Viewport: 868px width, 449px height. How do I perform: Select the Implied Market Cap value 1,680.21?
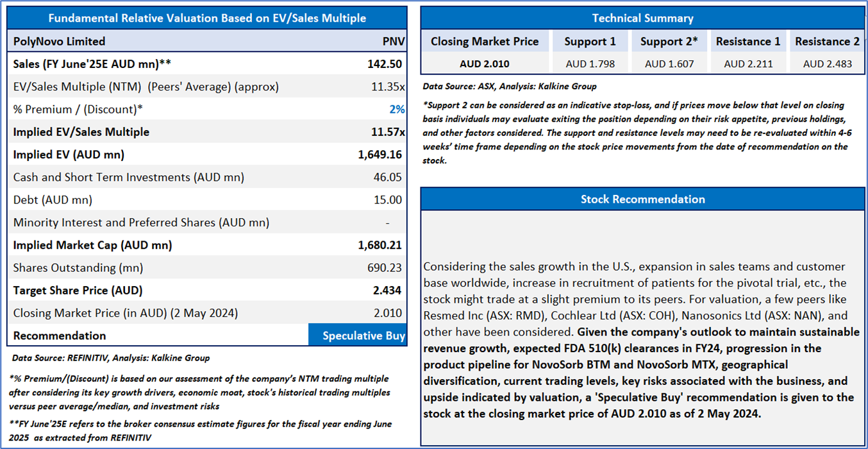381,245
